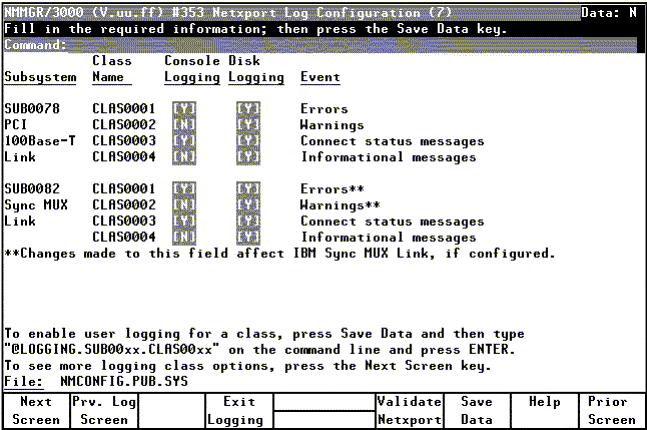647x430 pixels.
Task: Edit Console Logging for SUB0082 CLAS0002 Warnings**
Action: (x=184, y=205)
